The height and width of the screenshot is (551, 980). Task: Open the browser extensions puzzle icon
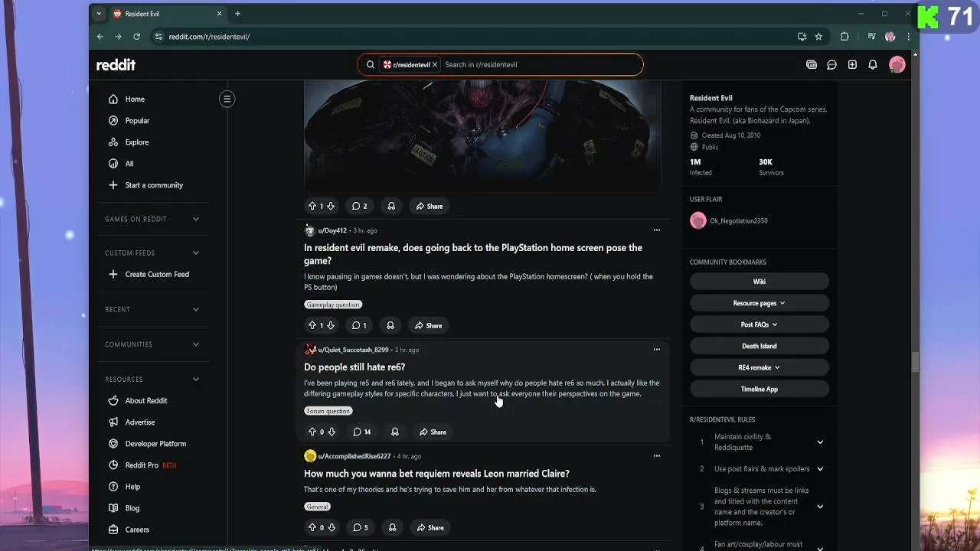[x=844, y=37]
